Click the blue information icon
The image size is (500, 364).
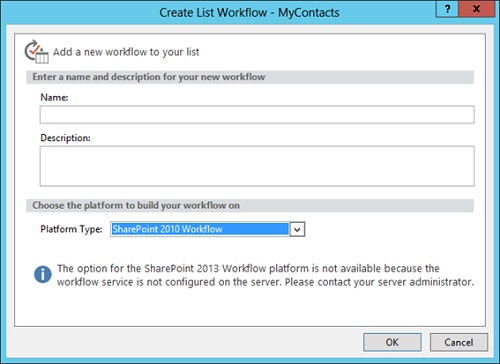click(43, 274)
